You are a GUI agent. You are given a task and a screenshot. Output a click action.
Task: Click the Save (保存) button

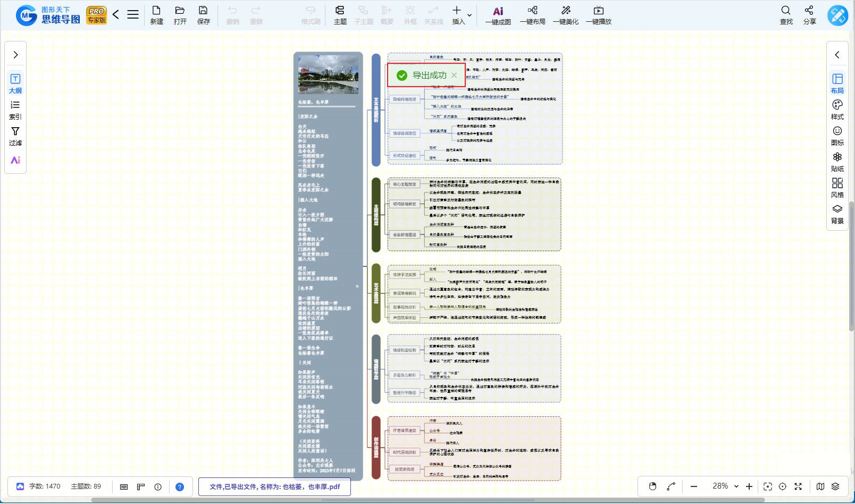tap(203, 15)
